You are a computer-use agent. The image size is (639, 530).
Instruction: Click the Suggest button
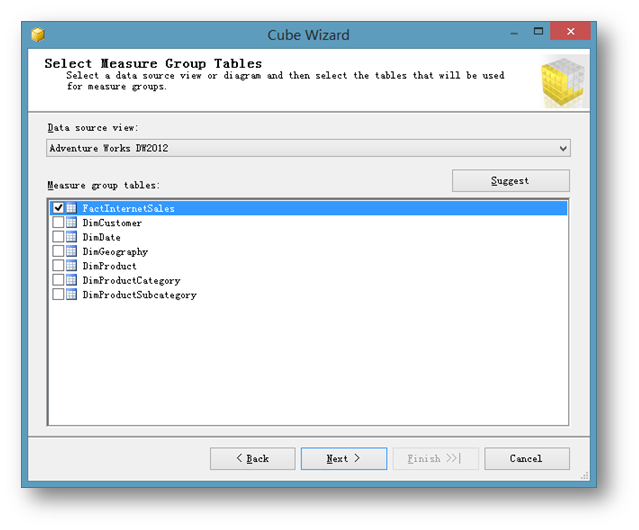pos(511,180)
